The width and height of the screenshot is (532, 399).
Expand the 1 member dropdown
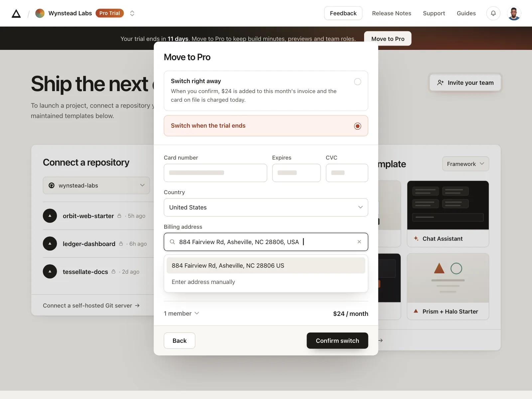tap(182, 314)
